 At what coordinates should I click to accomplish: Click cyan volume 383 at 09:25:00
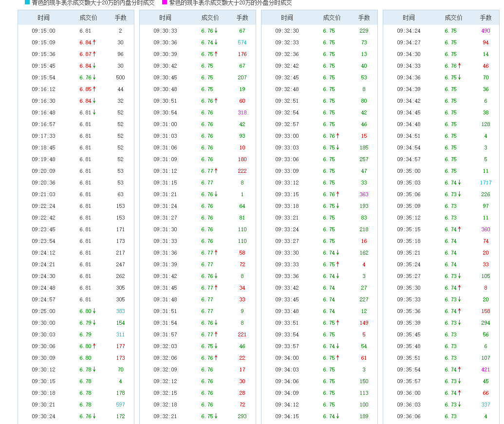coord(121,311)
